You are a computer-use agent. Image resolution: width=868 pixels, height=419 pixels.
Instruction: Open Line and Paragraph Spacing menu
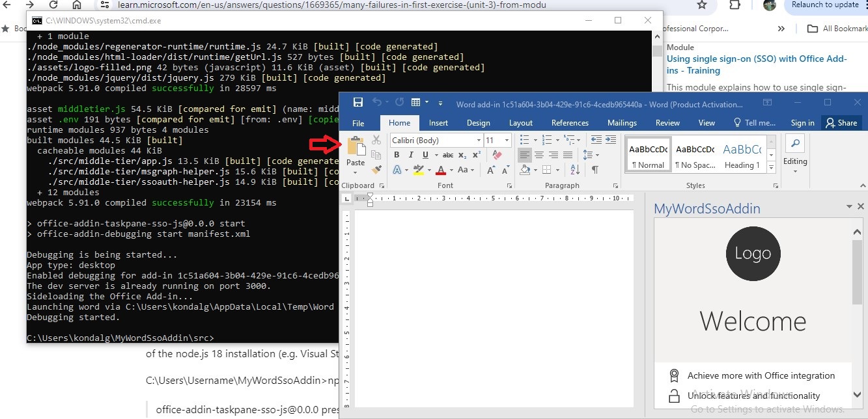[591, 155]
